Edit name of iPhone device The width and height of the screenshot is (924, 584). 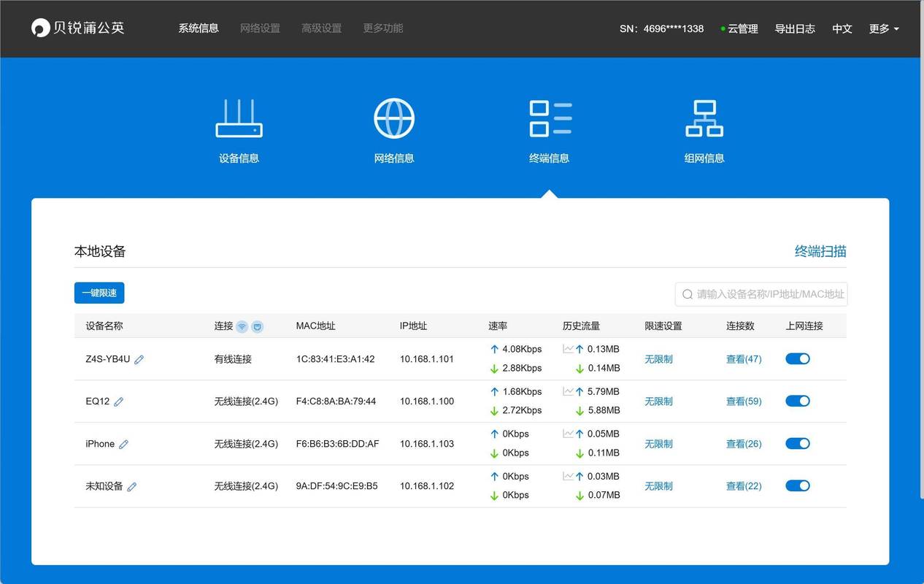(123, 444)
